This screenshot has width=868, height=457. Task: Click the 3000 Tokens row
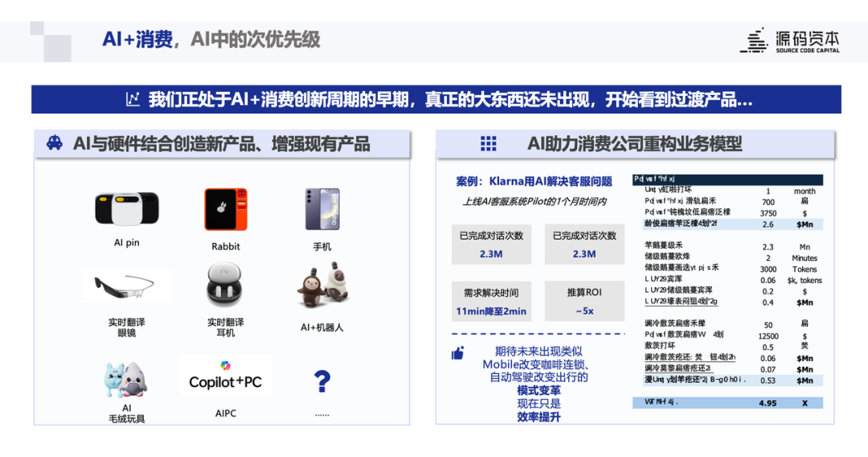(732, 269)
